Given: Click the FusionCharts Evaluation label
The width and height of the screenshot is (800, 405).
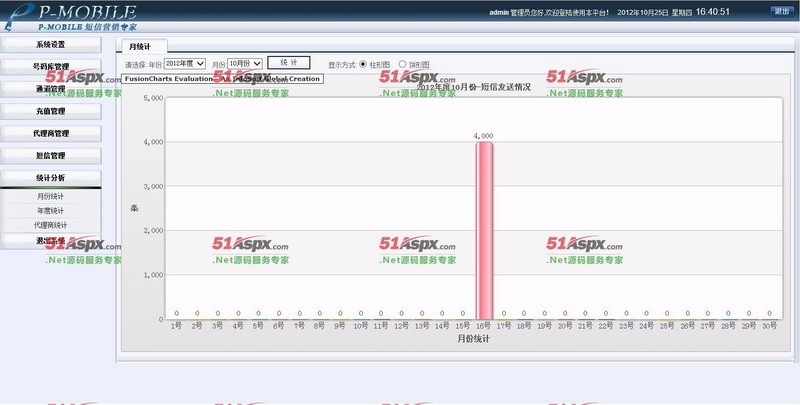Looking at the screenshot, I should pos(167,78).
